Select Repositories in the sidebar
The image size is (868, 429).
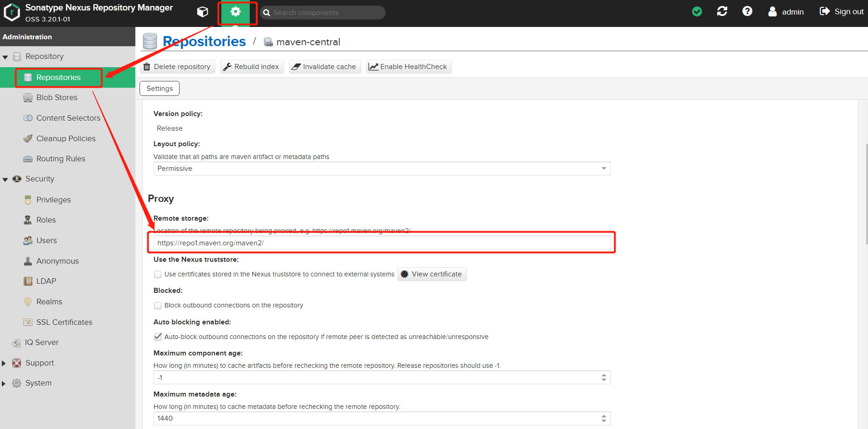(59, 78)
